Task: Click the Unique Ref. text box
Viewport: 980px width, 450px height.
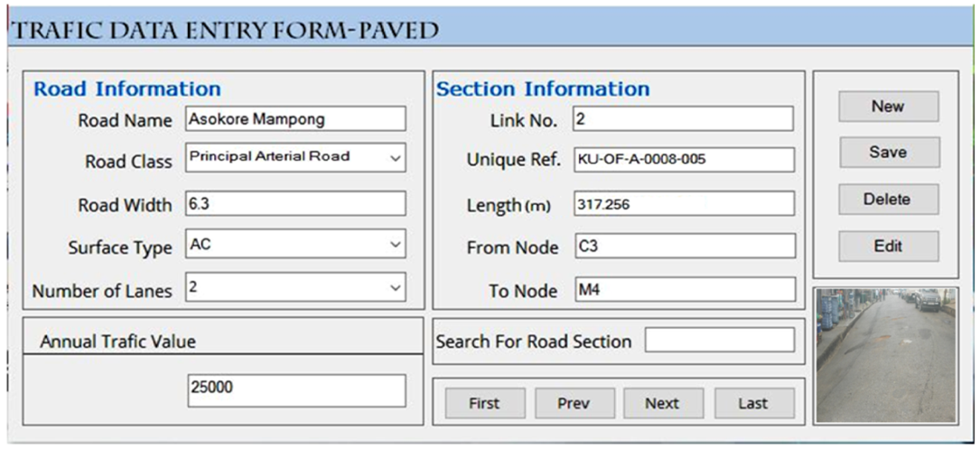Action: pyautogui.click(x=683, y=160)
